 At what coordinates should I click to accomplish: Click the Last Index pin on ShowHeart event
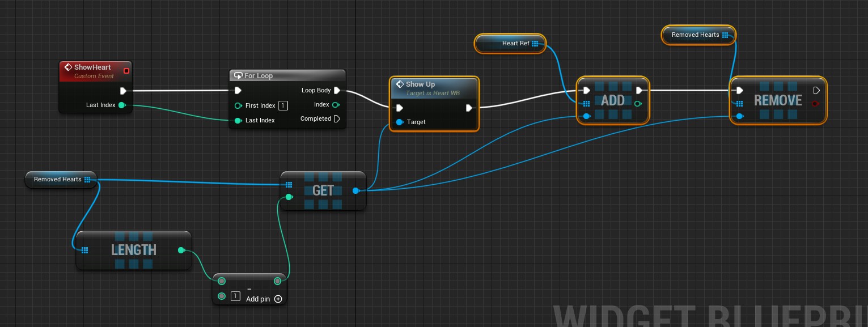point(122,105)
